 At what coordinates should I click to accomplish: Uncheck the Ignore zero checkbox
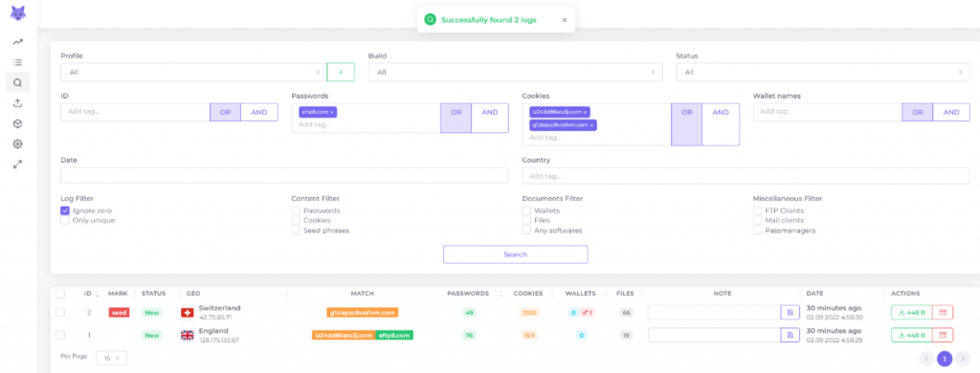[65, 210]
